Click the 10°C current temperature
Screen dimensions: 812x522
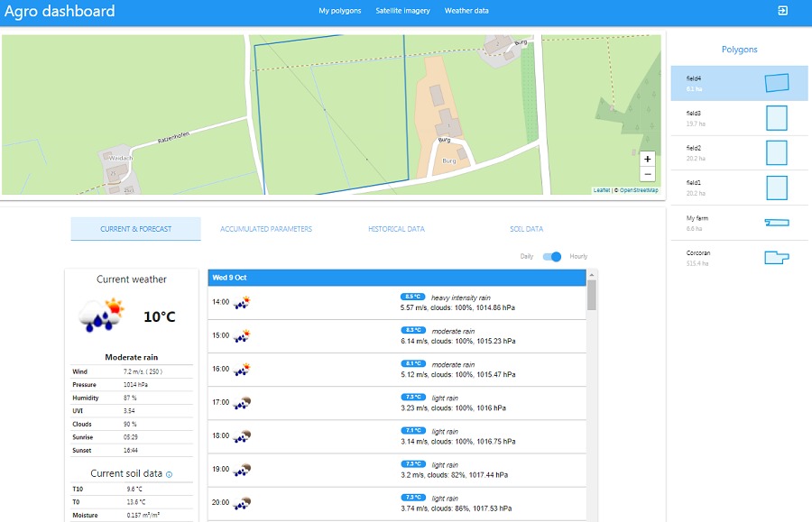pos(160,316)
